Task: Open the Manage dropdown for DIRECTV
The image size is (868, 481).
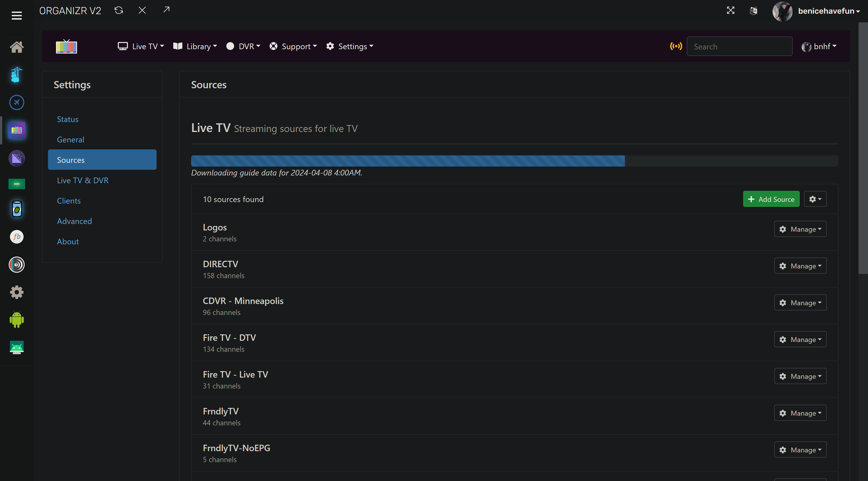Action: click(x=800, y=266)
